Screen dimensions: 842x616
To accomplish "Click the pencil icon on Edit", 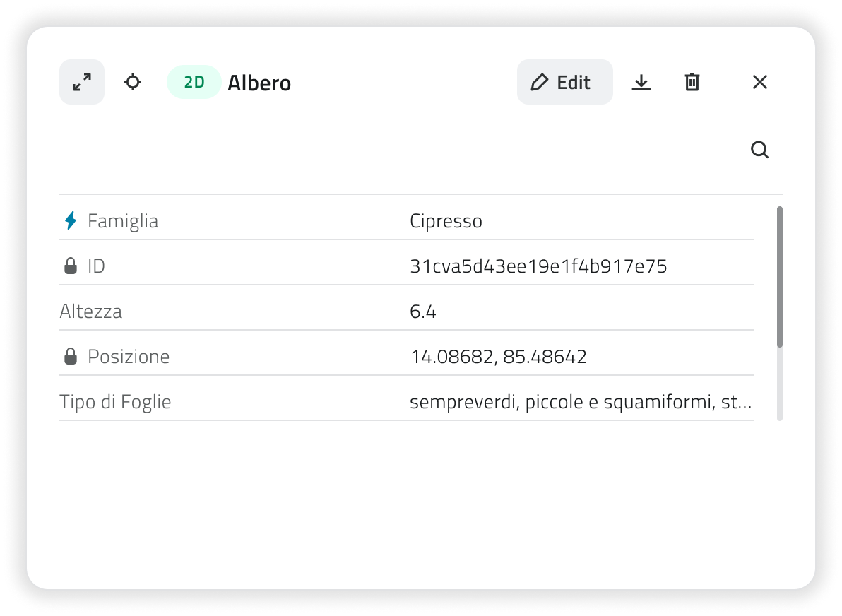I will click(539, 82).
